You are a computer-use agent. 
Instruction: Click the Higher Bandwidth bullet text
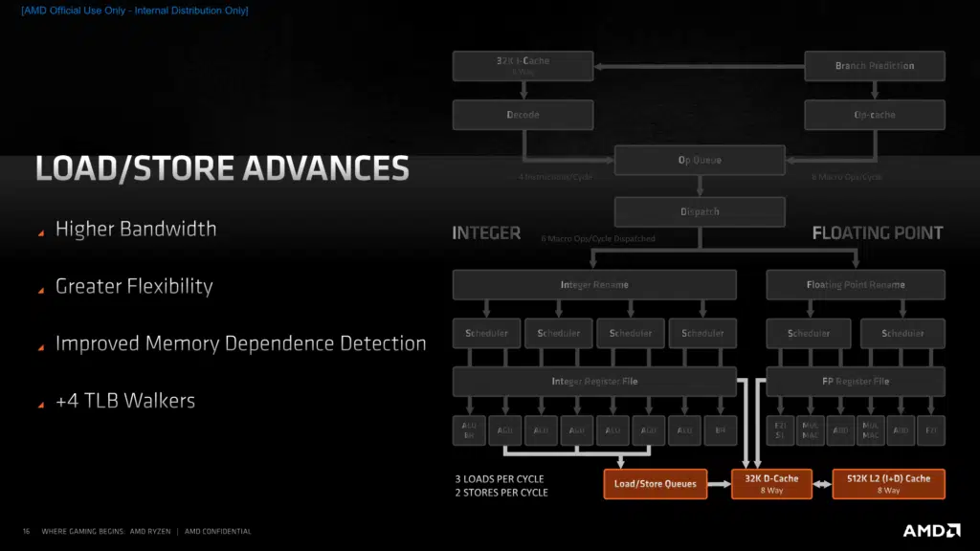(x=136, y=229)
